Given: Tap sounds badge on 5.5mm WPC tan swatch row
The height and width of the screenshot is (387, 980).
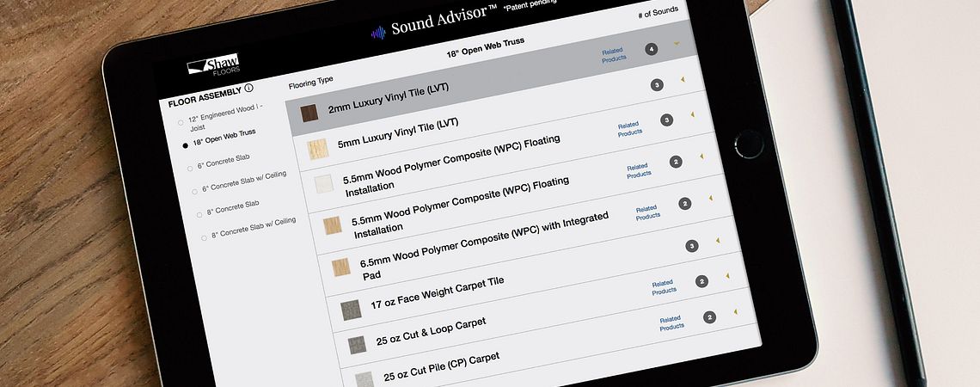Looking at the screenshot, I should click(676, 162).
